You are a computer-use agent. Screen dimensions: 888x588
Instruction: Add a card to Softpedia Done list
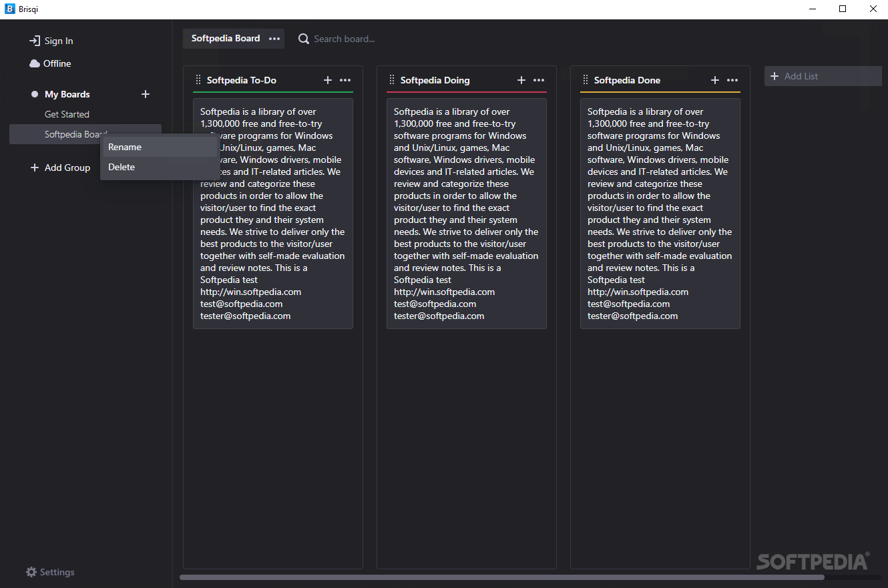[715, 80]
